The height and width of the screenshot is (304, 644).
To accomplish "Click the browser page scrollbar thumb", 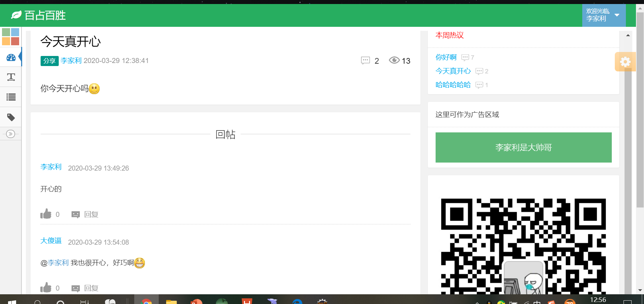I will click(640, 111).
